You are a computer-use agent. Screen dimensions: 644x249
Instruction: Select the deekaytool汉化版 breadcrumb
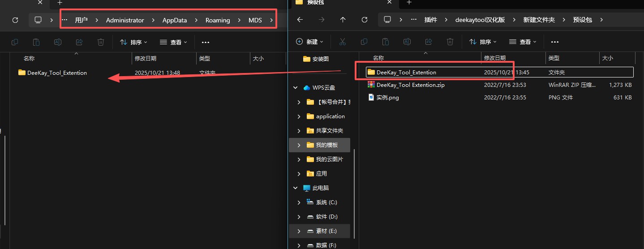[x=480, y=20]
